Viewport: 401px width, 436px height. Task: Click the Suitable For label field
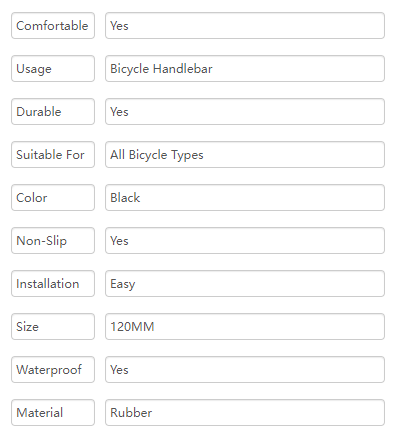(53, 155)
